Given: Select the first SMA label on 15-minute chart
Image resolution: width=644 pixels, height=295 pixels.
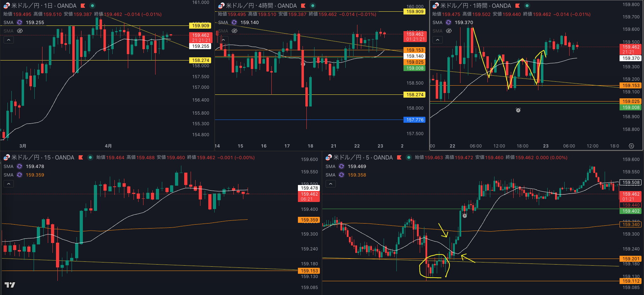Looking at the screenshot, I should pyautogui.click(x=9, y=166).
